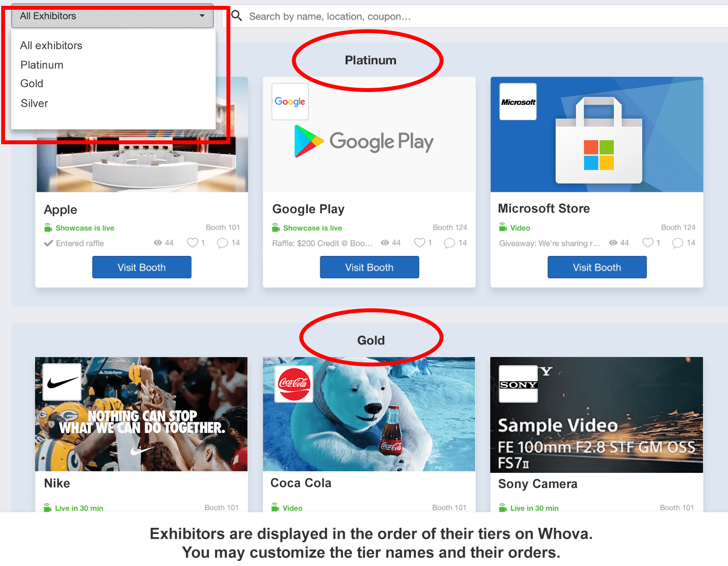Open comments on Google Play card
Image resolution: width=728 pixels, height=566 pixels.
click(449, 243)
